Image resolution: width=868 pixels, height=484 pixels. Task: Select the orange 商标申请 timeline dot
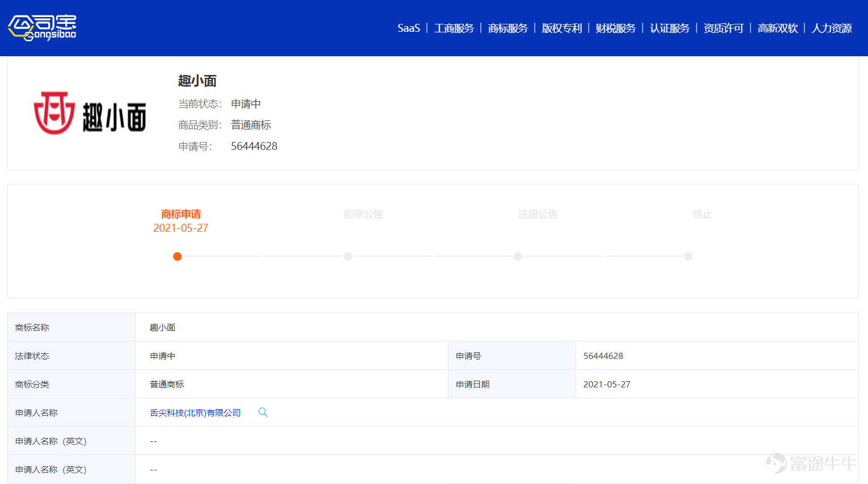[177, 256]
